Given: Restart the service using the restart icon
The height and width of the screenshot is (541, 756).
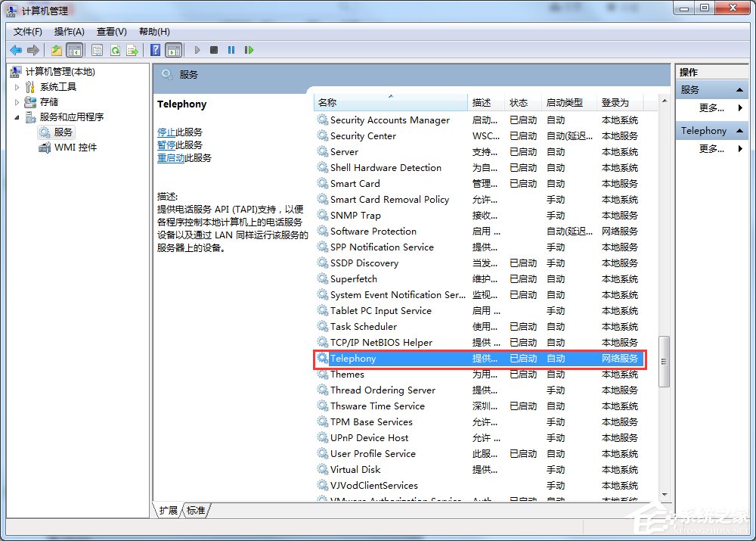Looking at the screenshot, I should pyautogui.click(x=249, y=50).
